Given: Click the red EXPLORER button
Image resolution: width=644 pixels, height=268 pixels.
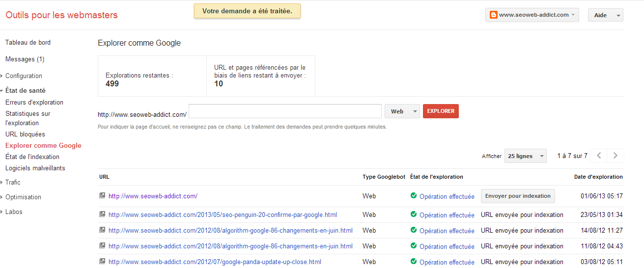Looking at the screenshot, I should click(x=441, y=111).
